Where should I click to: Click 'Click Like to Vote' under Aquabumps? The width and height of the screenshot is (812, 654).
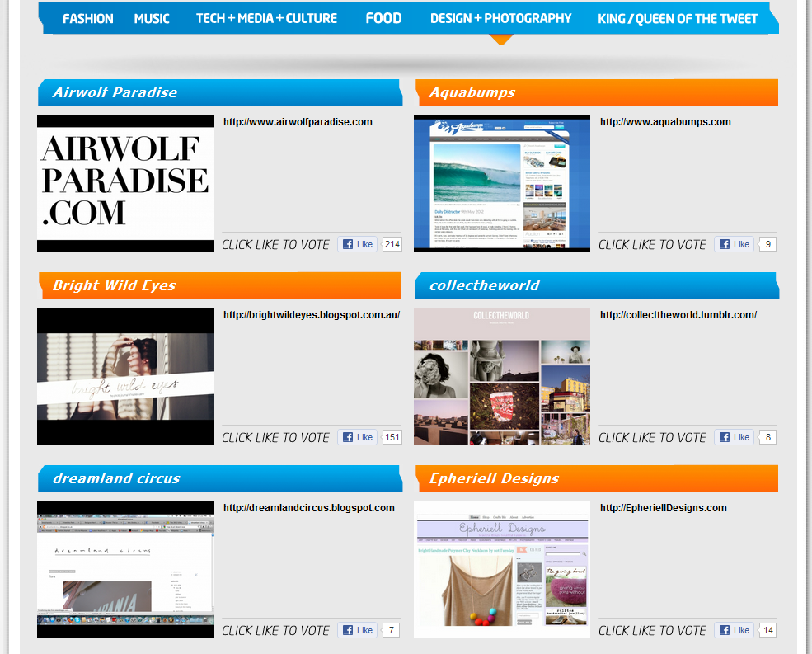[653, 245]
